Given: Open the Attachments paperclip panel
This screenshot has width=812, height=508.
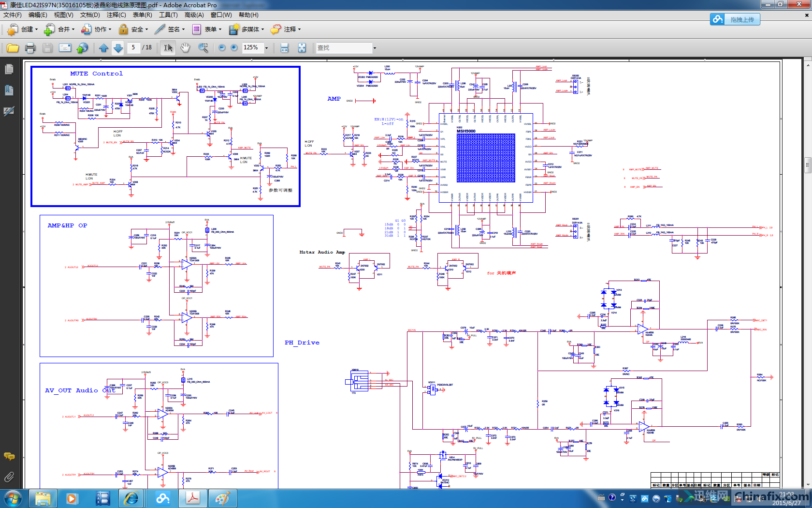Looking at the screenshot, I should click(x=9, y=478).
